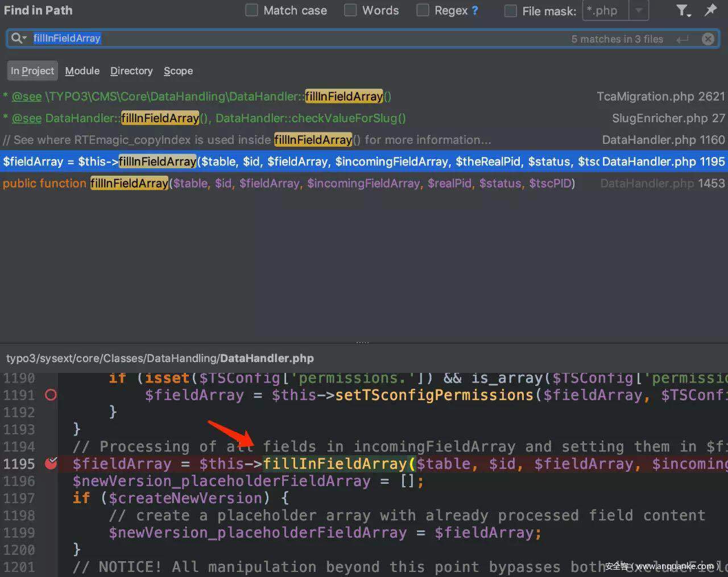The height and width of the screenshot is (577, 728).
Task: Enable the Match case checkbox
Action: (251, 10)
